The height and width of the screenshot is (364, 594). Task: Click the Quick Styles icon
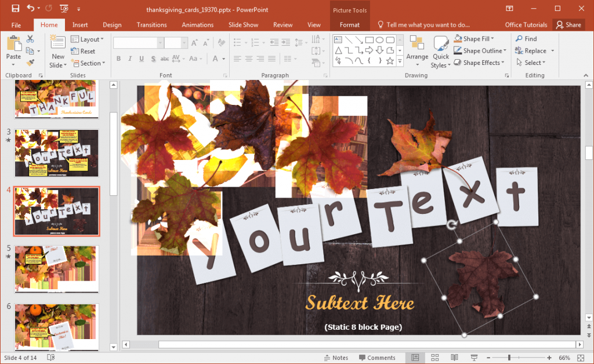(x=440, y=51)
